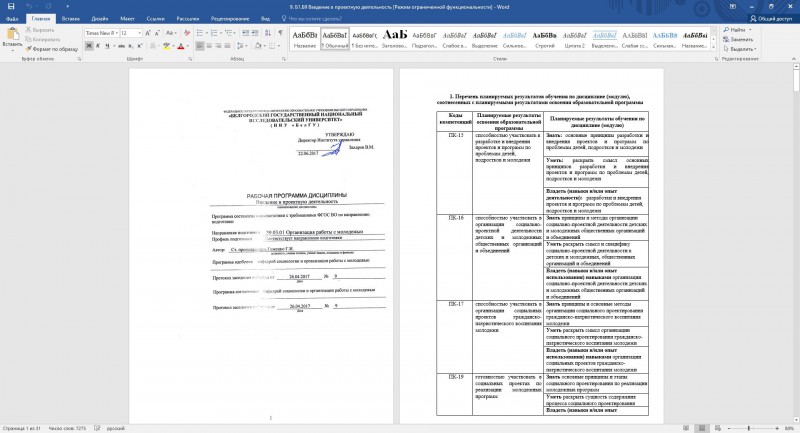Expand the styles gallery with More arrow
The image size is (800, 433).
[713, 48]
